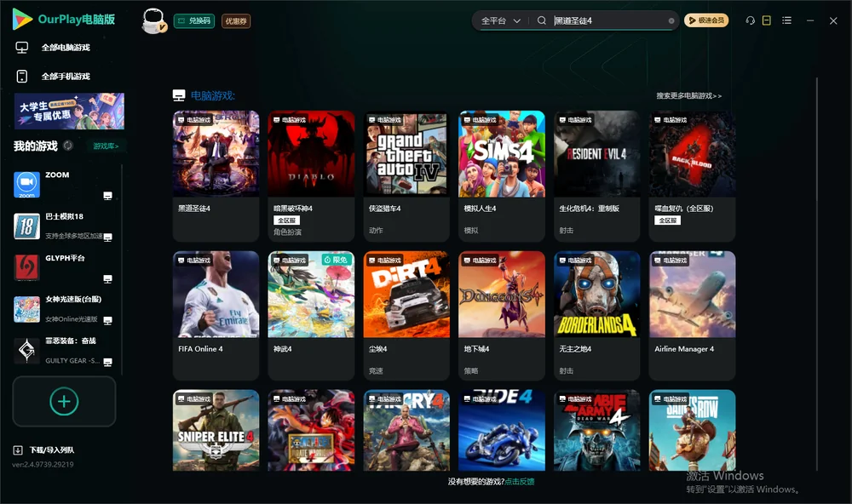852x504 pixels.
Task: Click the OurPlay logo in the header
Action: coord(64,20)
